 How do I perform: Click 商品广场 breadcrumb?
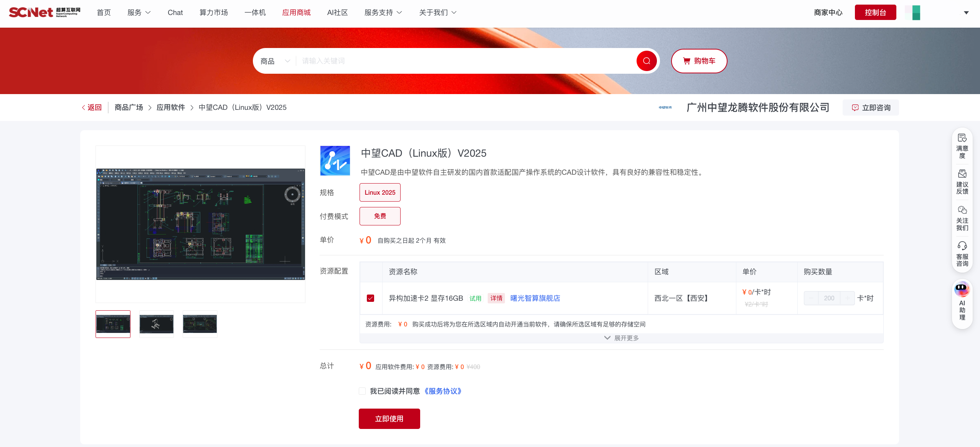pos(129,108)
